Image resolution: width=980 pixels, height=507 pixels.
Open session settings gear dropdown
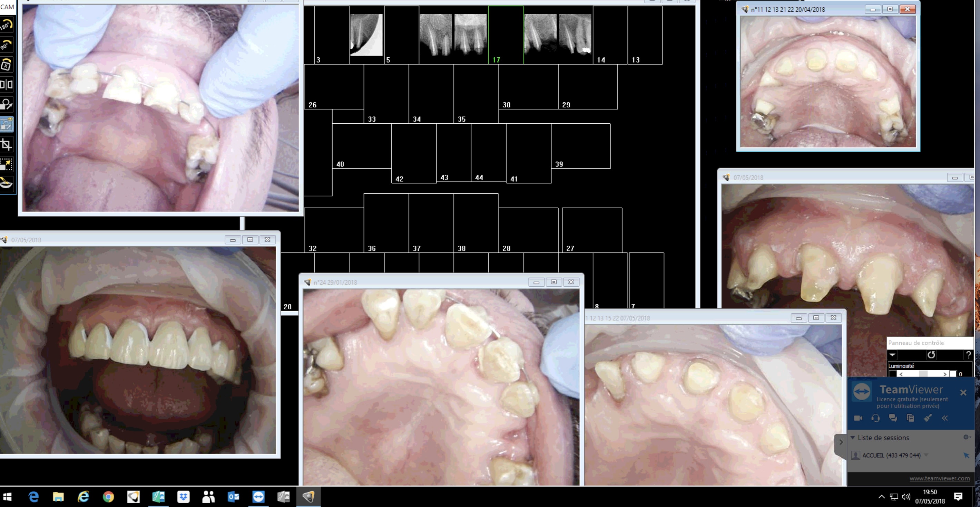click(967, 437)
